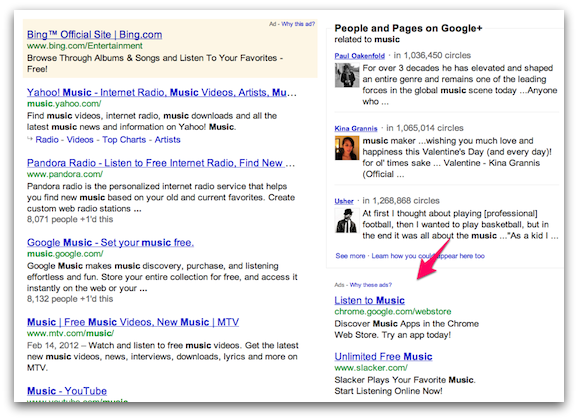Open the Radio sitelink under Yahoo Music

(x=47, y=140)
